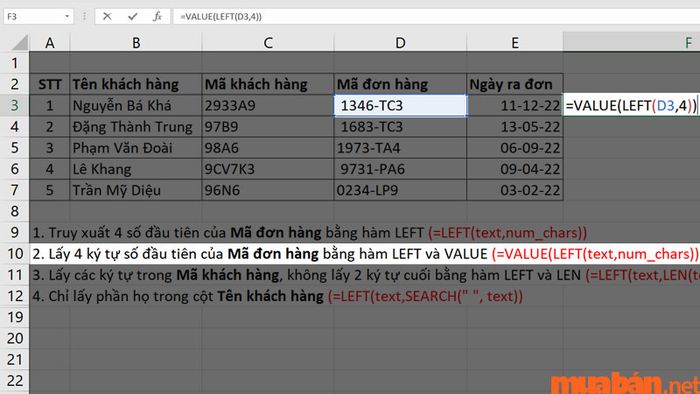The width and height of the screenshot is (700, 394).
Task: Select cell with Nguyễn Bá Khá
Action: [136, 105]
